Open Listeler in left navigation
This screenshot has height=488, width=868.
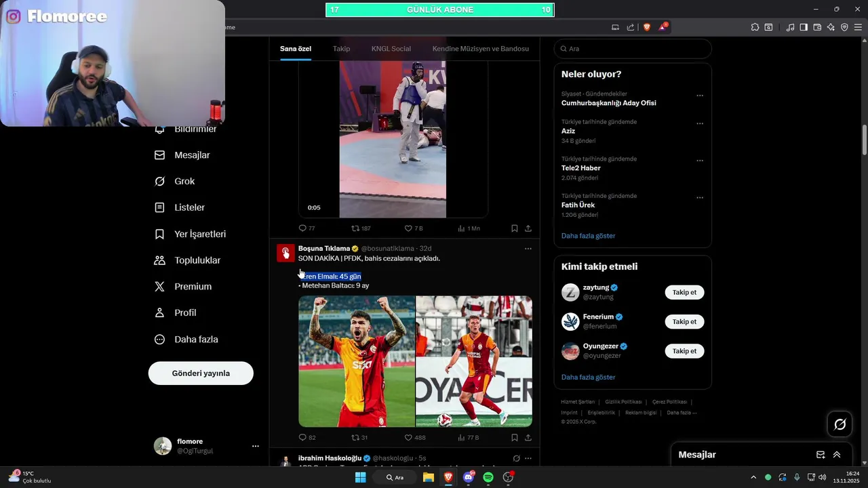point(180,207)
